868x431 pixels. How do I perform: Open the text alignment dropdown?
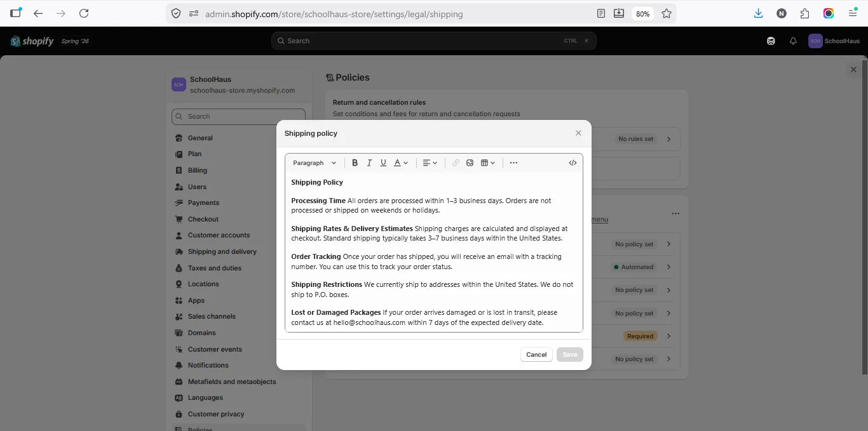(x=430, y=163)
